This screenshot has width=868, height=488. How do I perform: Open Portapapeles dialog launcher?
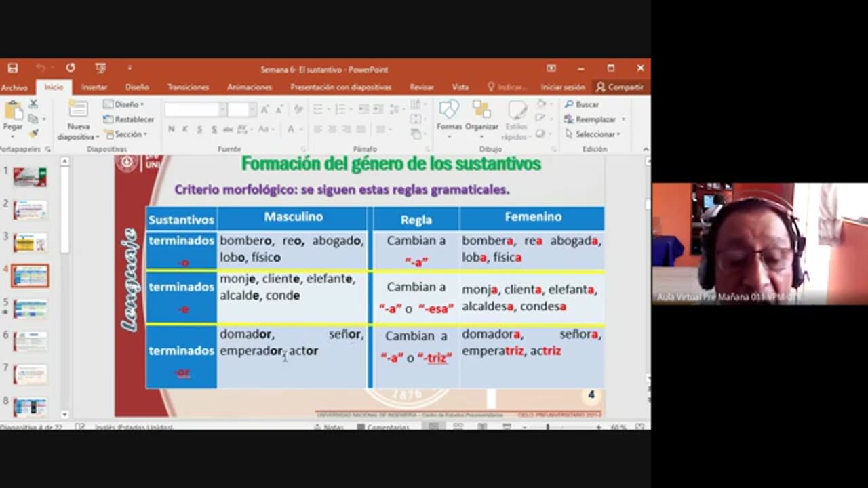[47, 149]
